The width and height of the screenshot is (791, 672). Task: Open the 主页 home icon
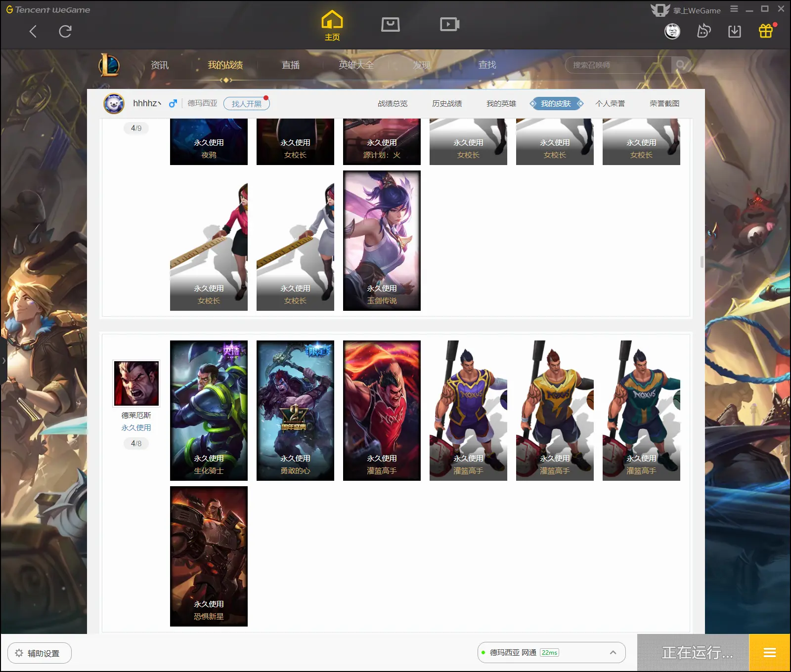click(332, 25)
